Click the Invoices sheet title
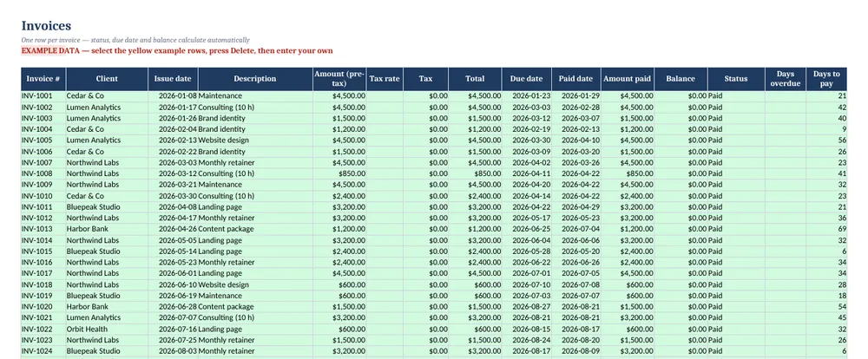This screenshot has width=868, height=359. [x=46, y=25]
